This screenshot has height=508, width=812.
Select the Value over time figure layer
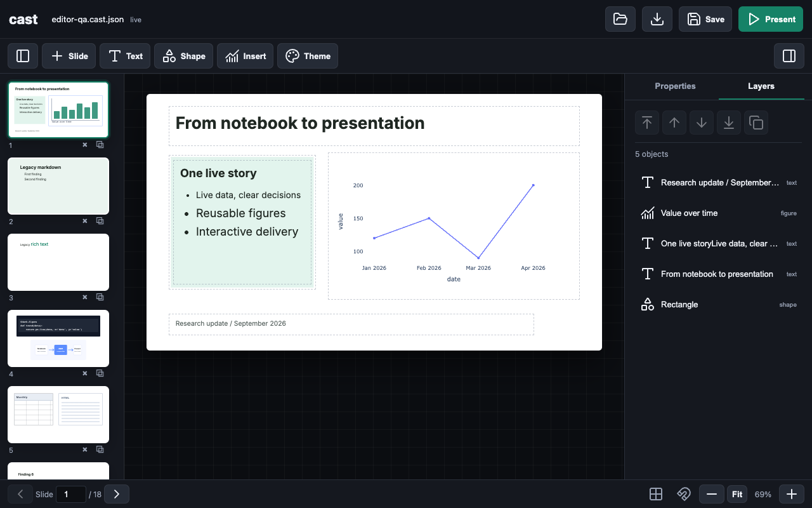(x=719, y=213)
